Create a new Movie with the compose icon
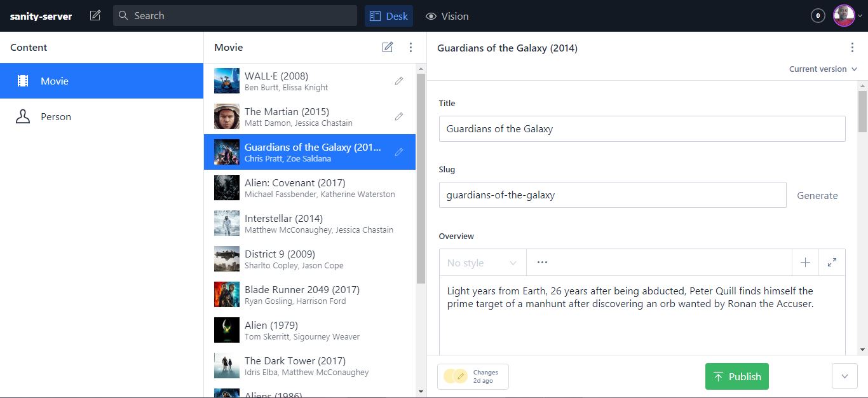The image size is (868, 398). click(387, 47)
